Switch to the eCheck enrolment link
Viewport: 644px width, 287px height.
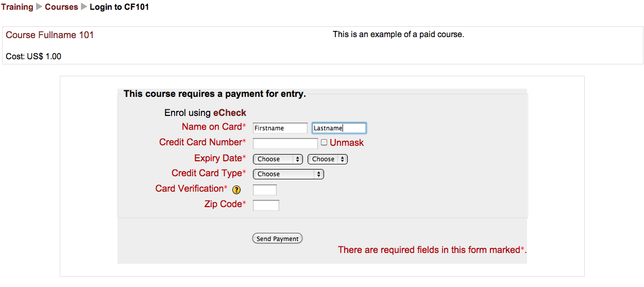click(x=230, y=113)
